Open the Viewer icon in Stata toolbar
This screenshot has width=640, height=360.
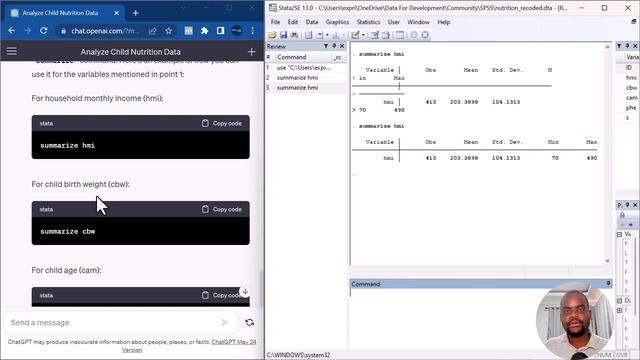[320, 35]
